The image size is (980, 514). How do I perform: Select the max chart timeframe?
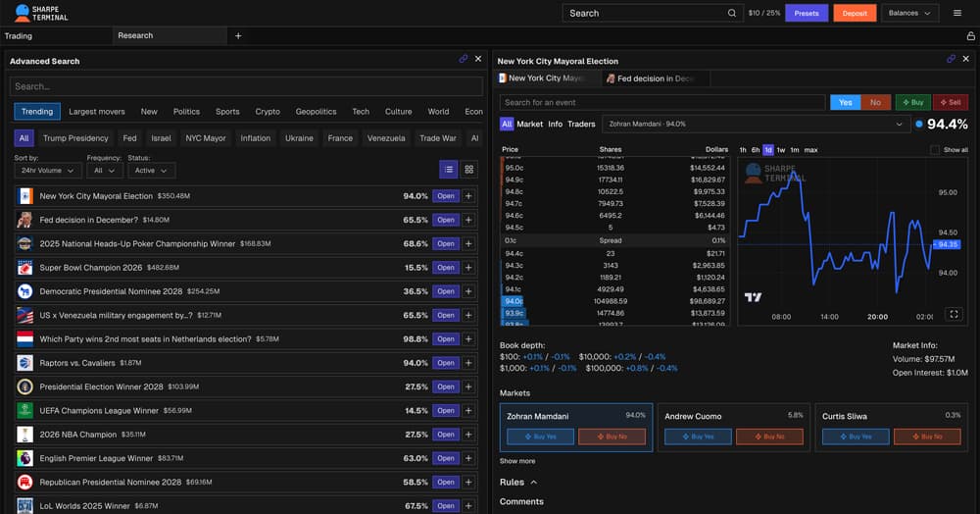[810, 150]
